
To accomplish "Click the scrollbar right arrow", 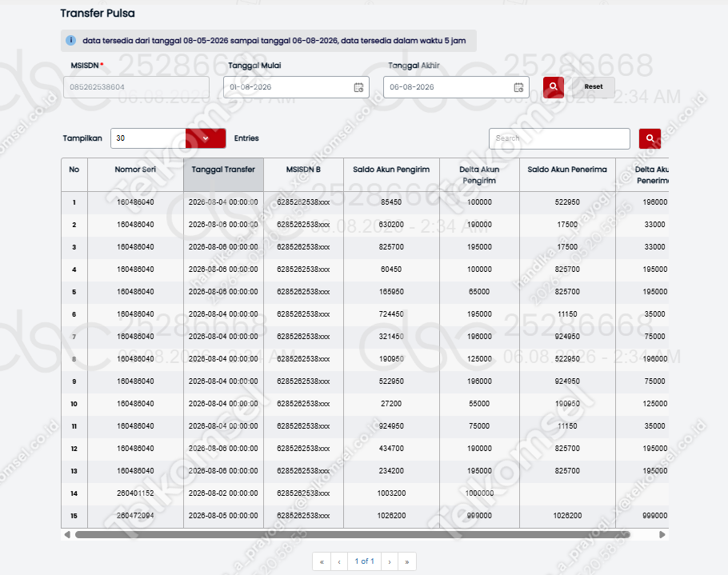I will click(662, 535).
